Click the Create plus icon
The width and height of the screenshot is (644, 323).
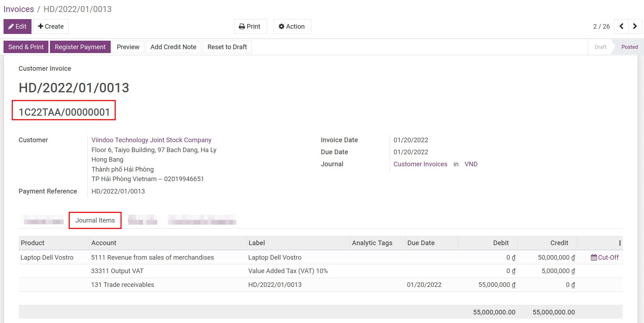pos(42,26)
